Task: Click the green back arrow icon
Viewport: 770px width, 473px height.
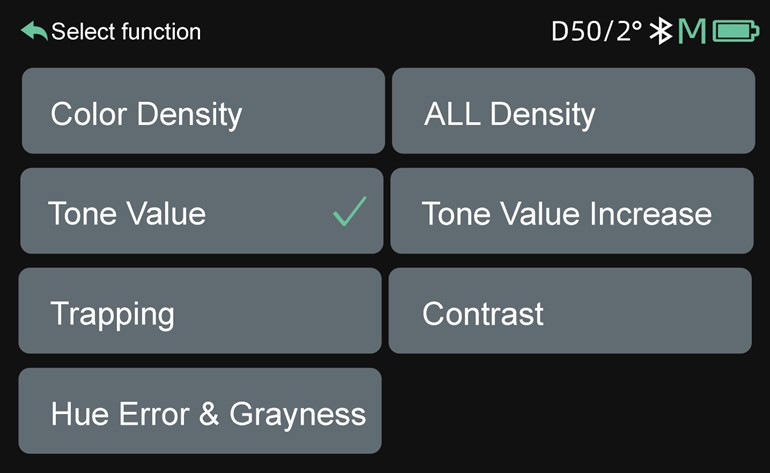Action: click(x=34, y=31)
